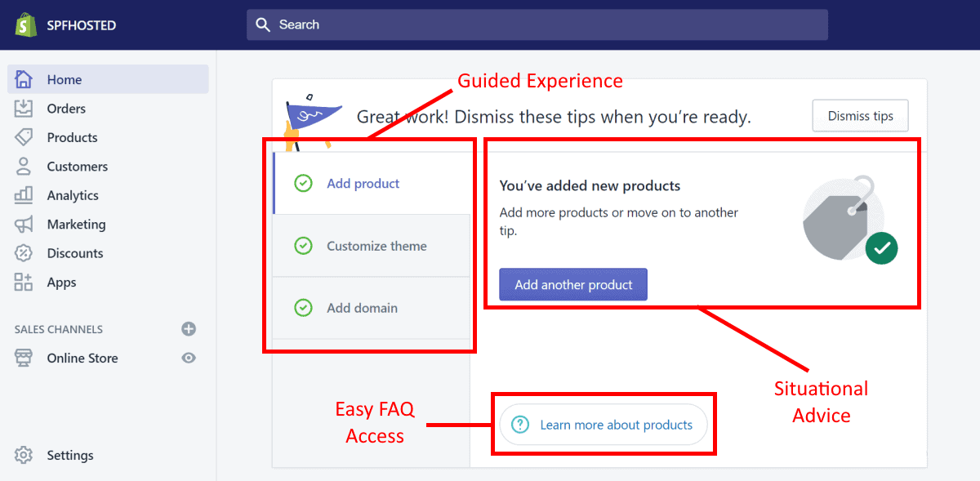Click the SALES CHANNELS heading text
The image size is (980, 481).
point(59,329)
